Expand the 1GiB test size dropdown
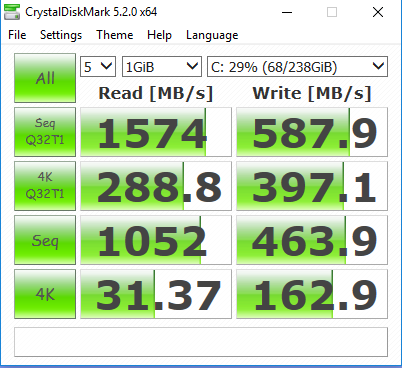The width and height of the screenshot is (402, 368). [162, 67]
